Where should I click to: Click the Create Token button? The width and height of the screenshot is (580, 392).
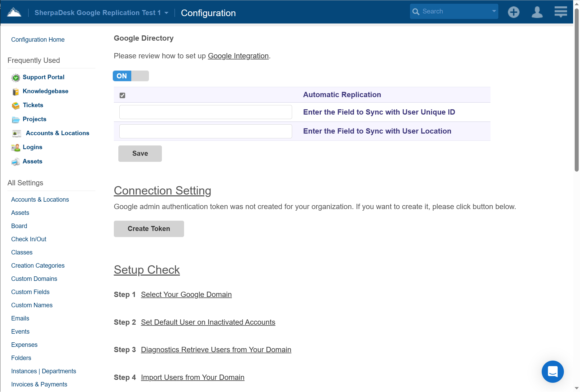pyautogui.click(x=149, y=229)
